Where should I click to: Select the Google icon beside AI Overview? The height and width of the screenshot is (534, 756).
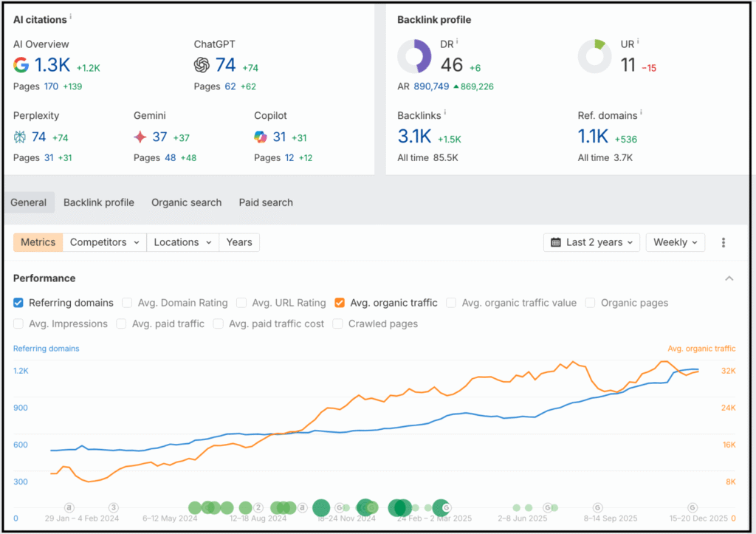click(21, 65)
